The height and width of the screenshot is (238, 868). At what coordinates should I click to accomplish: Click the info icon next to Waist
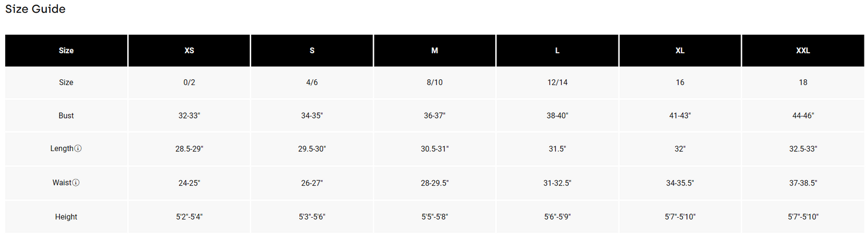coord(76,183)
